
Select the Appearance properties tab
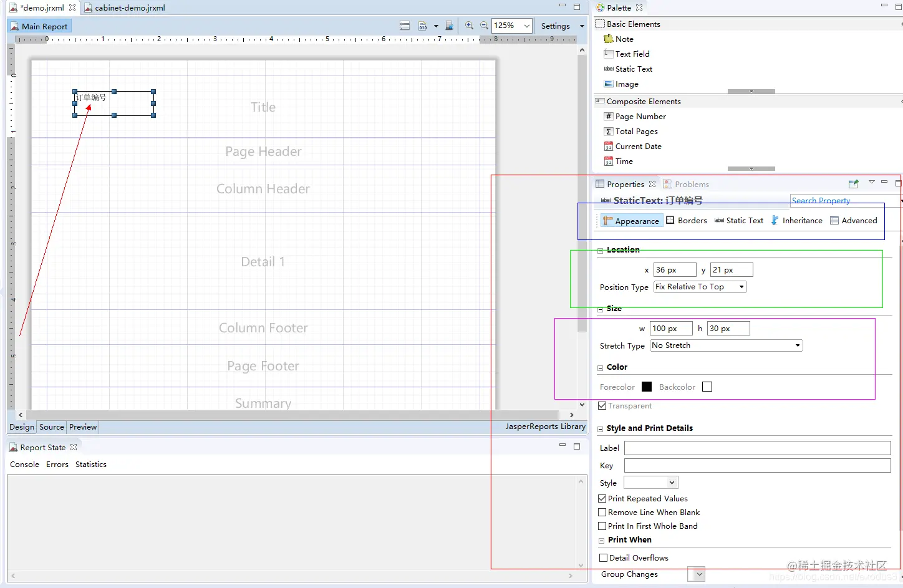point(631,221)
